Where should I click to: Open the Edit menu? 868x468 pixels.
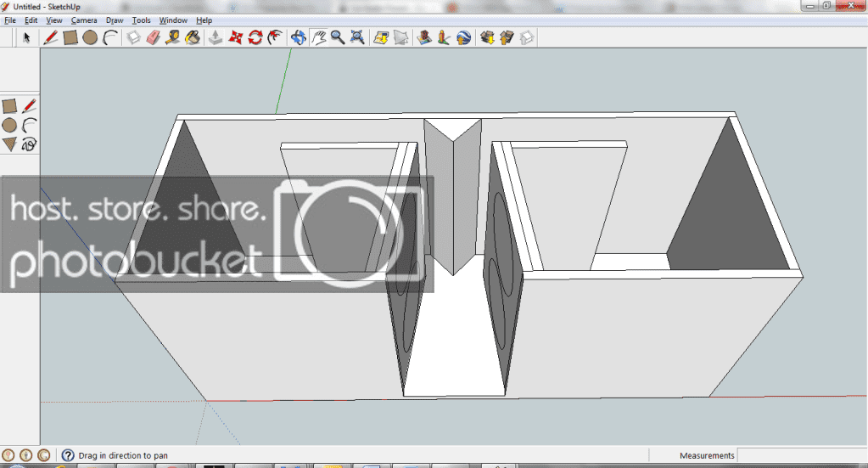coord(31,20)
